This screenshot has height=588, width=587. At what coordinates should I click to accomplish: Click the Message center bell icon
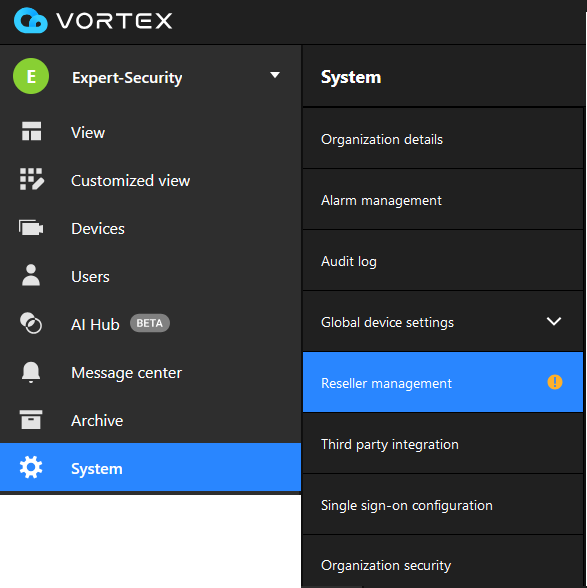(x=31, y=372)
